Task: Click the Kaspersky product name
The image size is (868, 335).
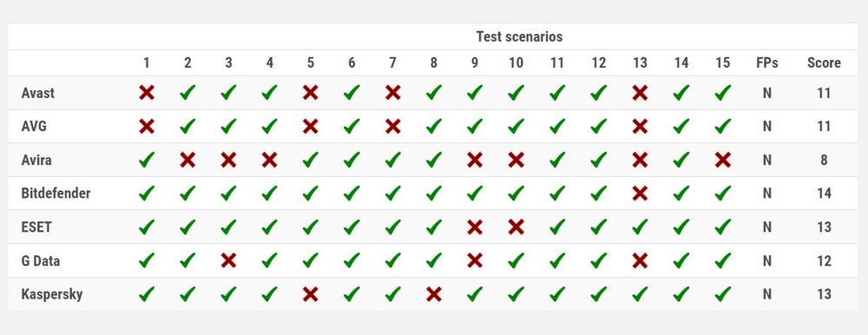Action: 52,294
